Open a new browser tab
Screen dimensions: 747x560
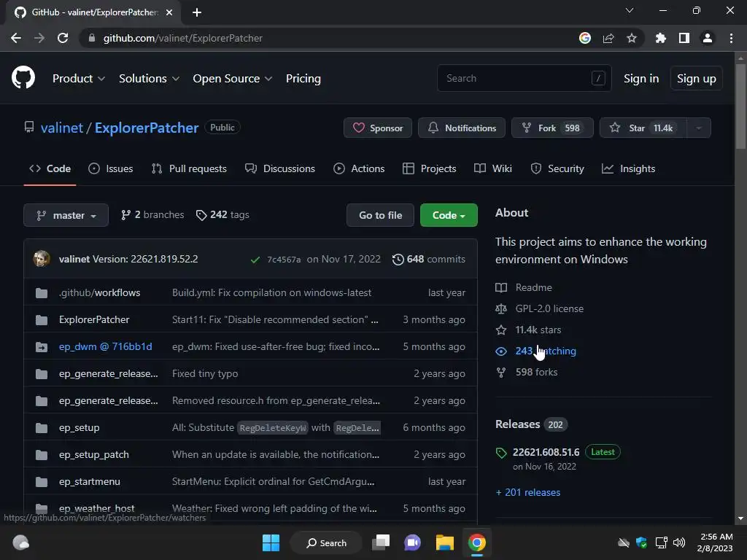197,12
